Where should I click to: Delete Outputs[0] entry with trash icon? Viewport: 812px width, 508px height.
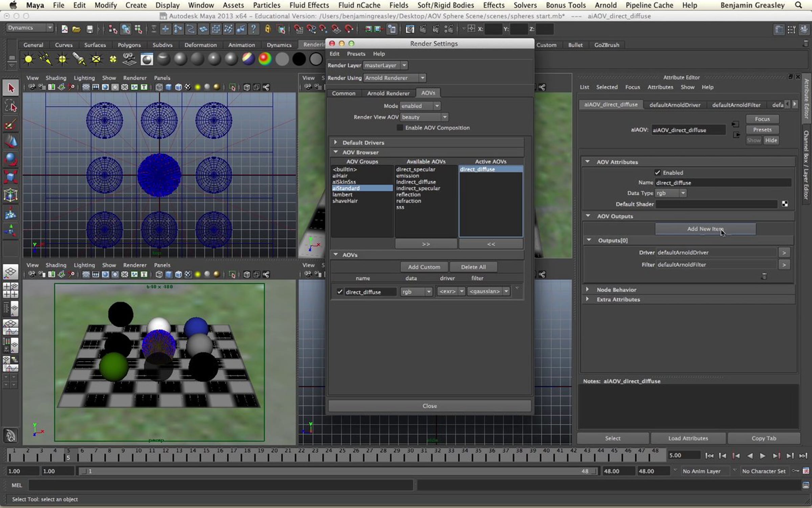tap(764, 276)
